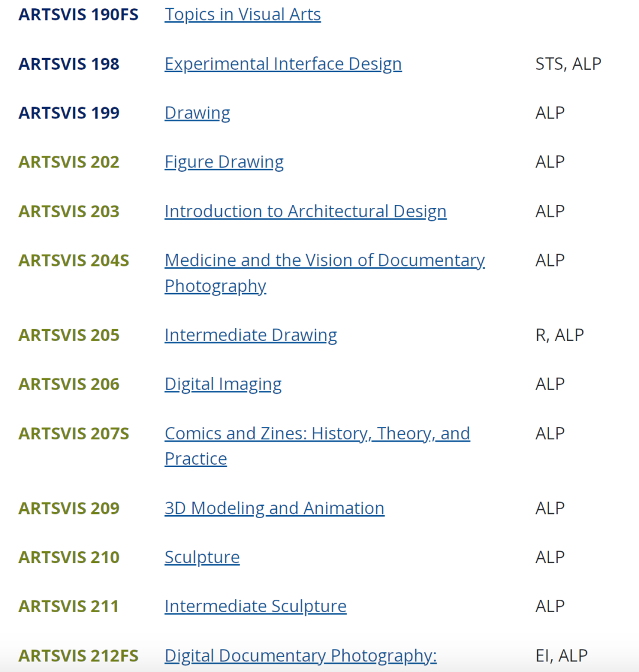This screenshot has height=672, width=639.
Task: Click the Sculpture course link
Action: 202,557
